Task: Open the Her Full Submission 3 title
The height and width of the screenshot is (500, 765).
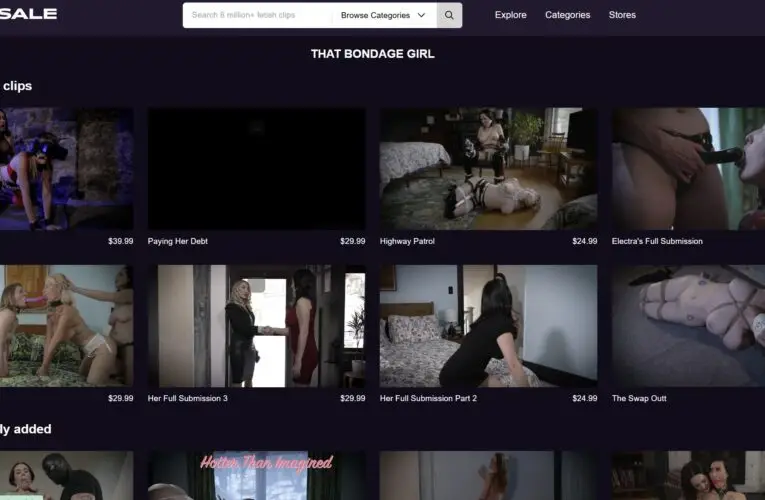Action: tap(188, 398)
